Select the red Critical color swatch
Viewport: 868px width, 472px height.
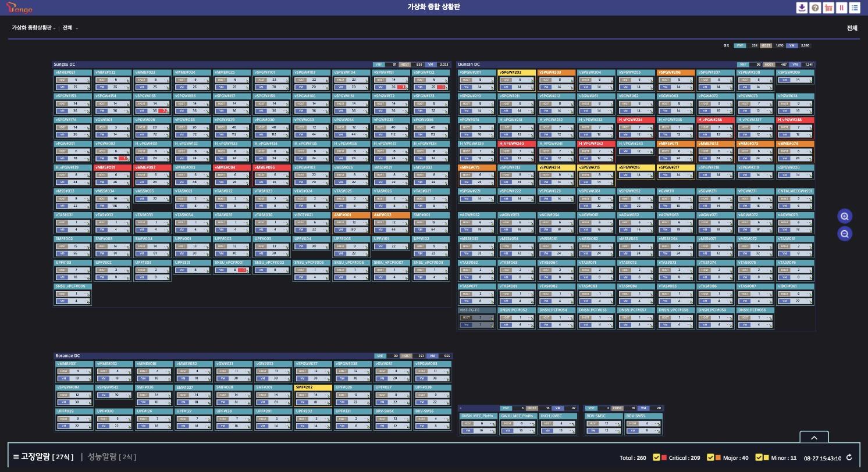click(664, 457)
